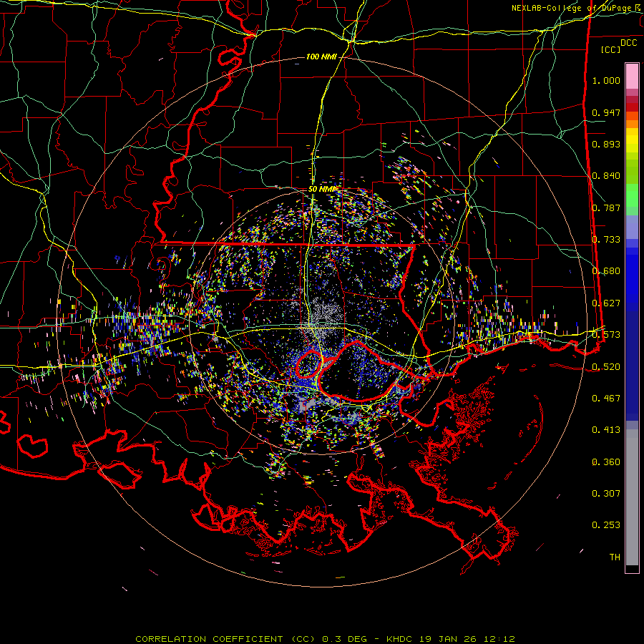The height and width of the screenshot is (644, 644).
Task: Click the "TH" threshold legend label
Action: pyautogui.click(x=615, y=557)
